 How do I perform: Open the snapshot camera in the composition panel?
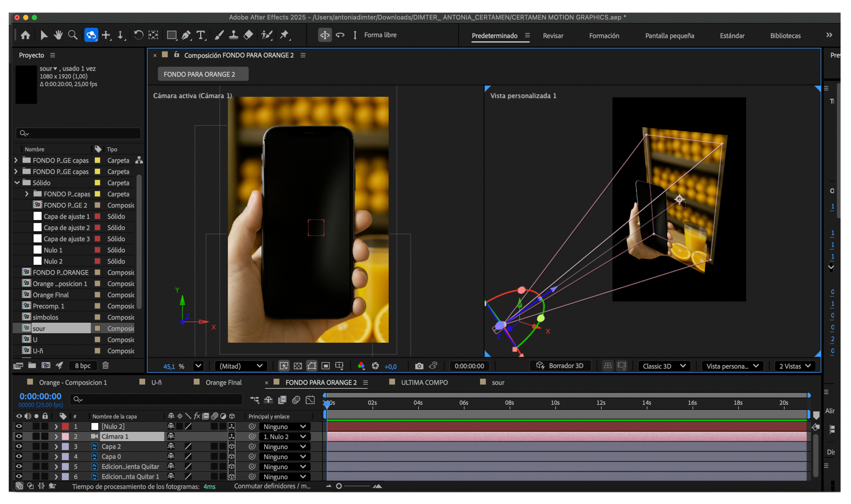419,366
